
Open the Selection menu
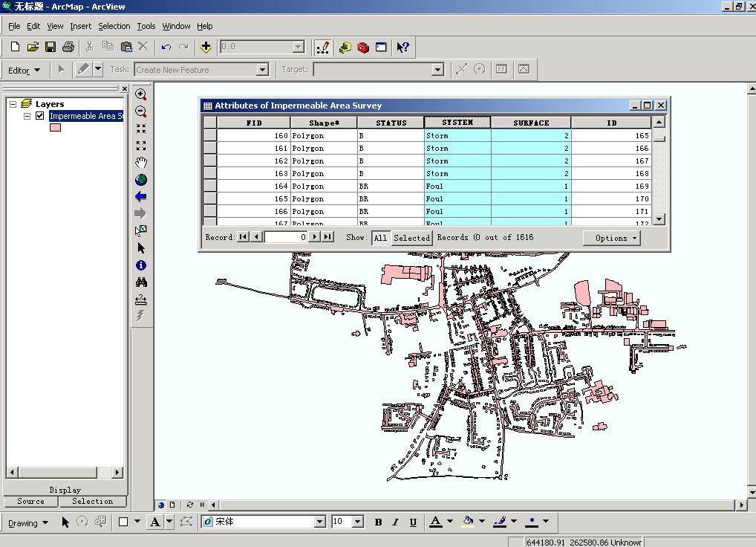[114, 26]
